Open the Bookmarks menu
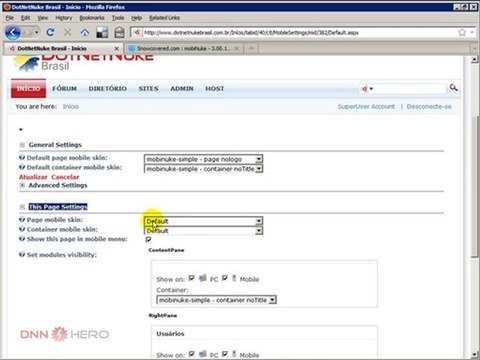This screenshot has height=360, width=480. (92, 18)
